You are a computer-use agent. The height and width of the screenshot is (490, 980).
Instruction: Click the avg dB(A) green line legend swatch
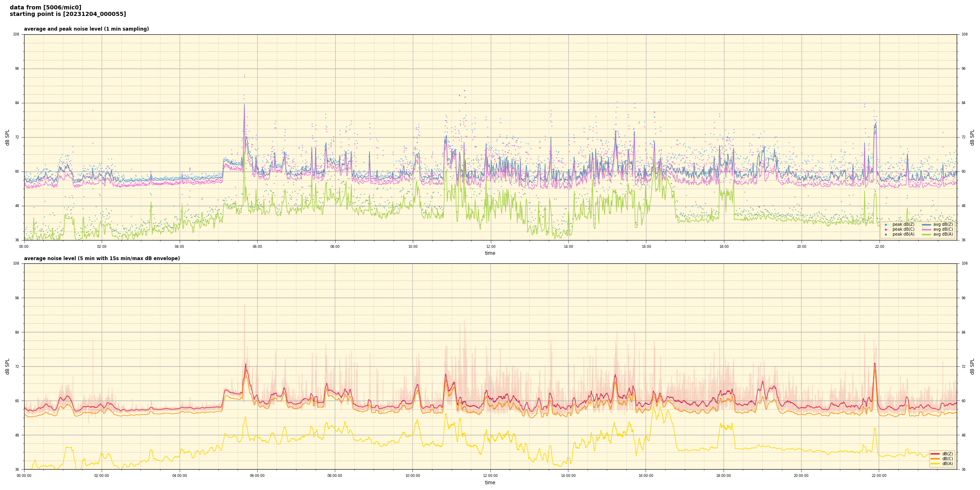click(x=927, y=234)
